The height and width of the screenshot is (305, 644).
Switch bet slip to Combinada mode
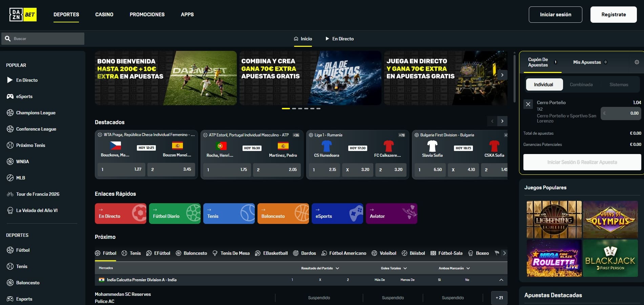581,84
